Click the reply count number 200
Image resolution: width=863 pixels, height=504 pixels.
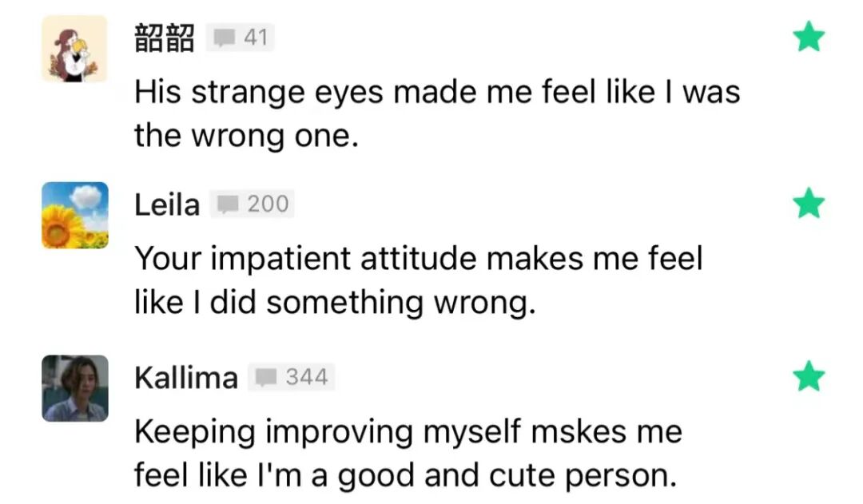pos(268,204)
